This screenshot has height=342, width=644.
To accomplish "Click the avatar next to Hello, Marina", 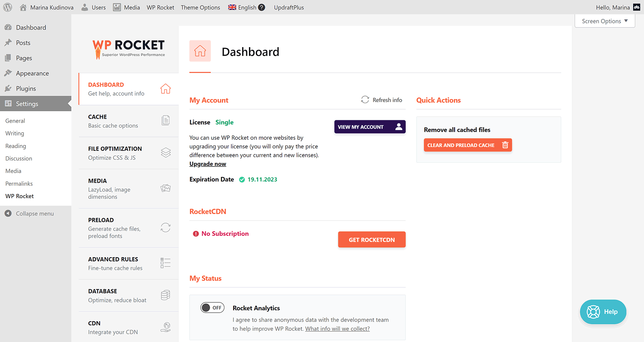I will (x=636, y=7).
